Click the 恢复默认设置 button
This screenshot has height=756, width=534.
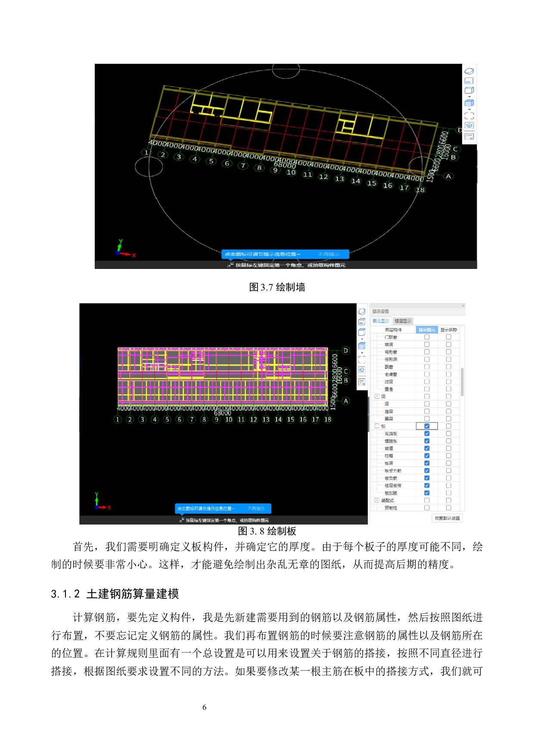[x=447, y=518]
